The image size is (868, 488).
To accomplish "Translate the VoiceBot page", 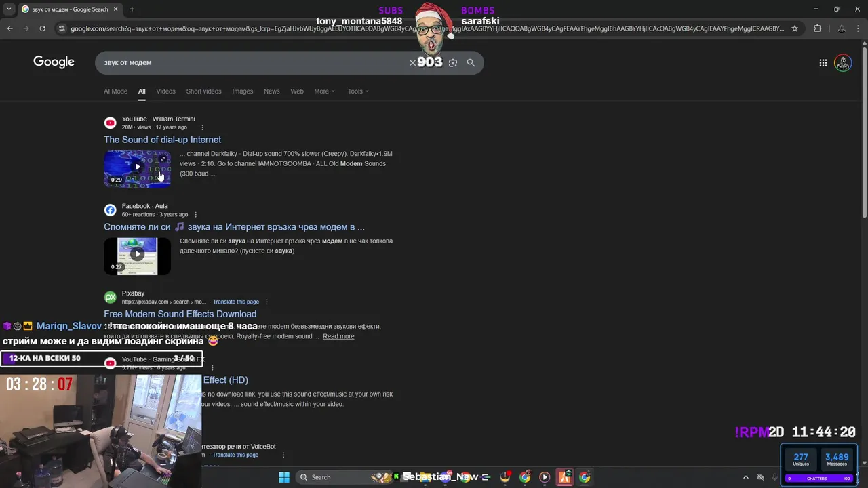I will (x=235, y=455).
